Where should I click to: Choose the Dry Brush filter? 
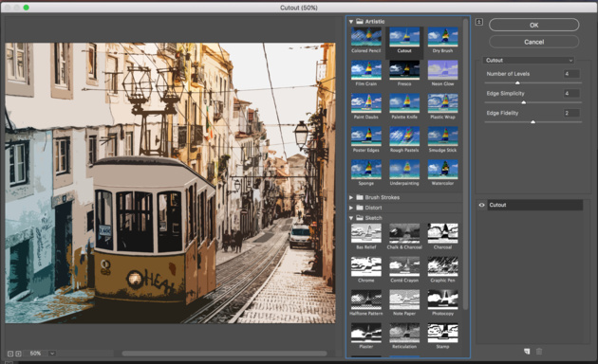[442, 37]
